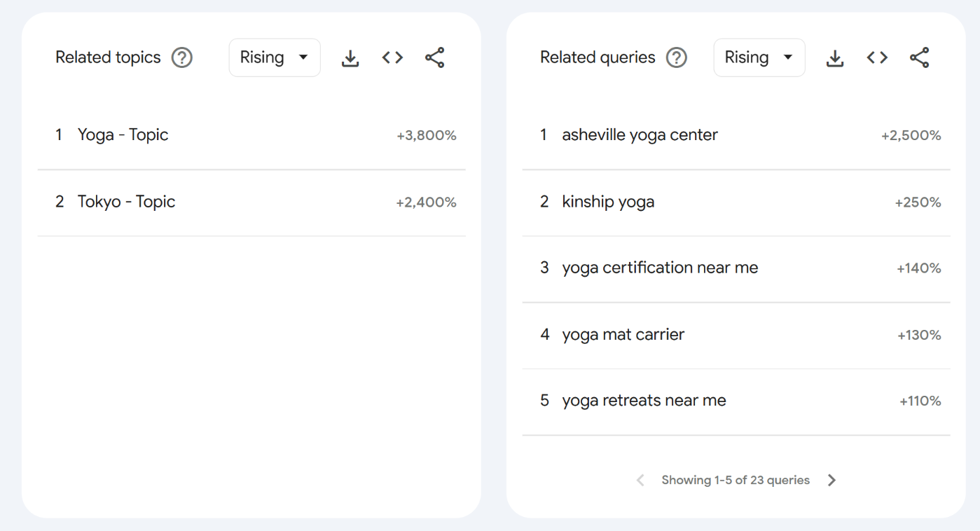The width and height of the screenshot is (980, 531).
Task: Click the +3,800% value beside Yoga - Topic
Action: point(427,135)
